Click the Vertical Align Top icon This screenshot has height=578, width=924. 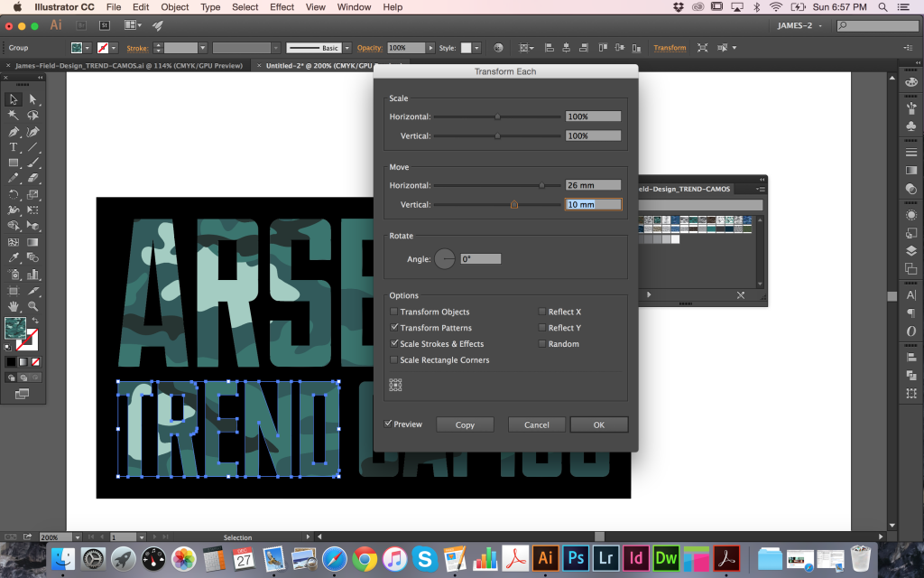(603, 48)
